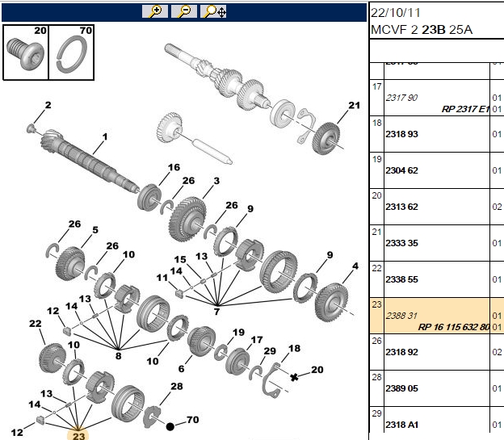Open the snap ring thumbnail labeled 70
This screenshot has width=504, height=440.
click(x=71, y=52)
